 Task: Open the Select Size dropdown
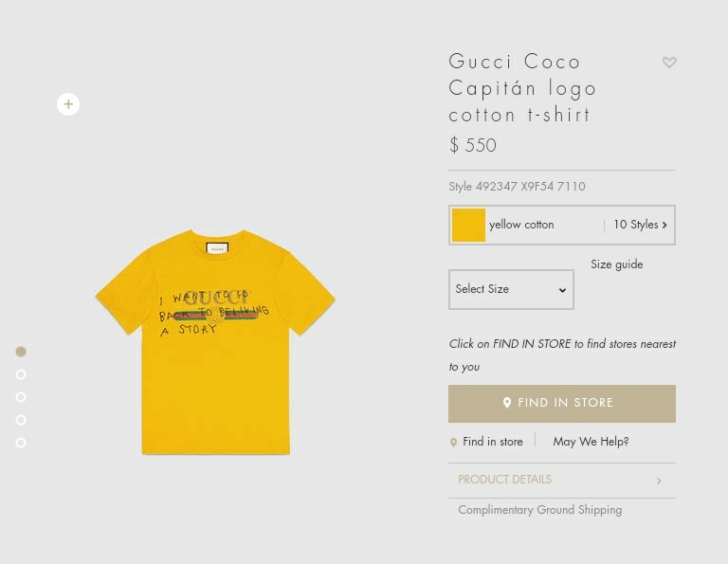pyautogui.click(x=511, y=290)
